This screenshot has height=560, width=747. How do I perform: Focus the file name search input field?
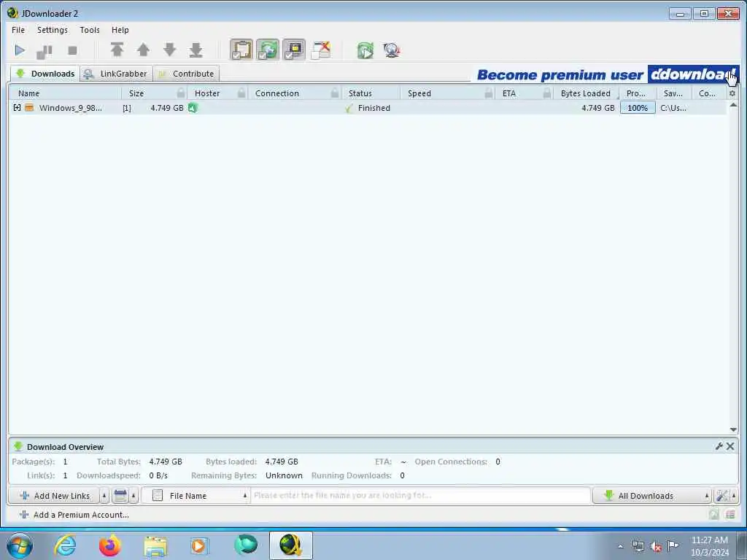[x=420, y=496]
